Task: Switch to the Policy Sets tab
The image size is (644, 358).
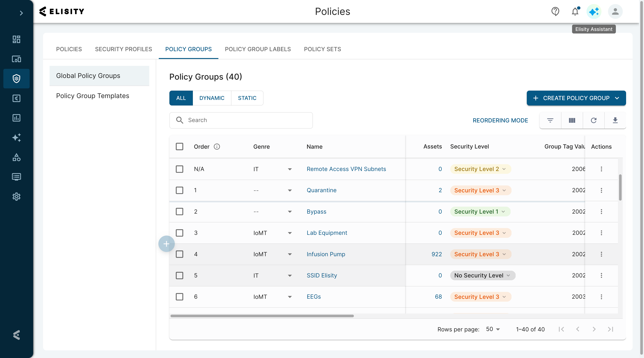Action: [322, 49]
